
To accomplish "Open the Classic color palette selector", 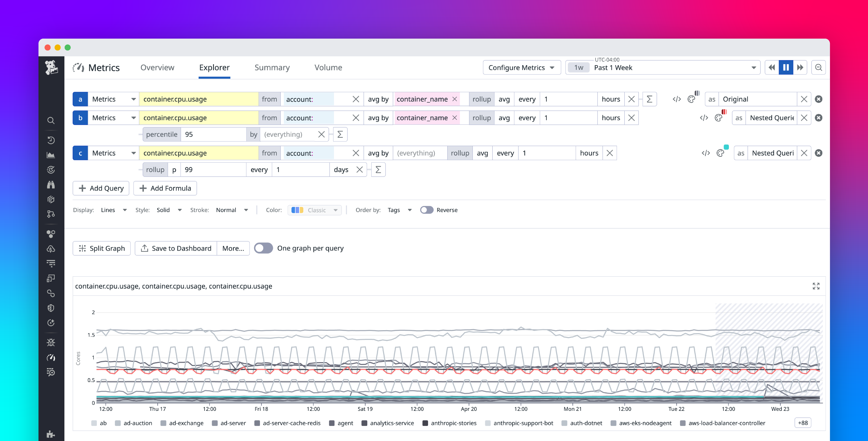I will coord(314,210).
